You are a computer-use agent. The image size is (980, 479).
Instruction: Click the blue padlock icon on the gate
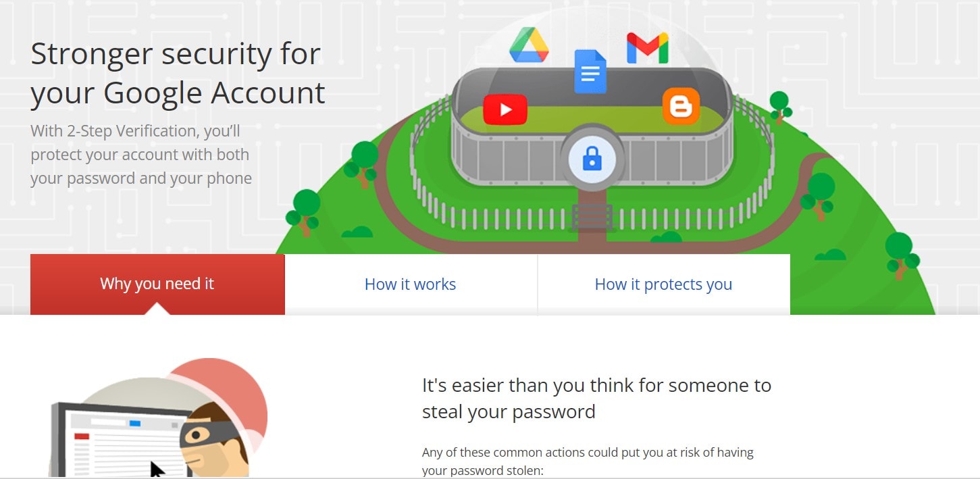(592, 159)
